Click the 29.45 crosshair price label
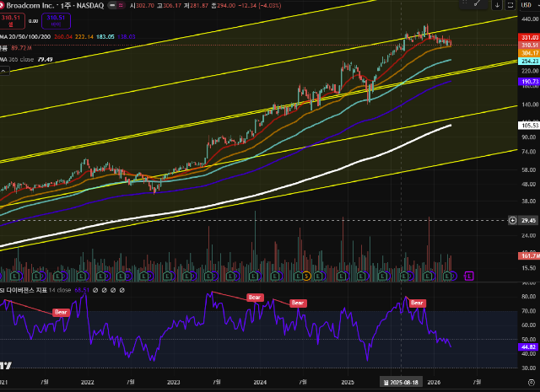540x392 pixels. point(529,220)
